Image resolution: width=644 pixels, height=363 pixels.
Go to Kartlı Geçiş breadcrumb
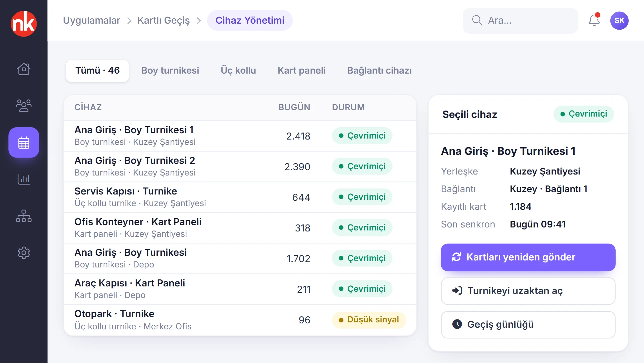point(164,20)
